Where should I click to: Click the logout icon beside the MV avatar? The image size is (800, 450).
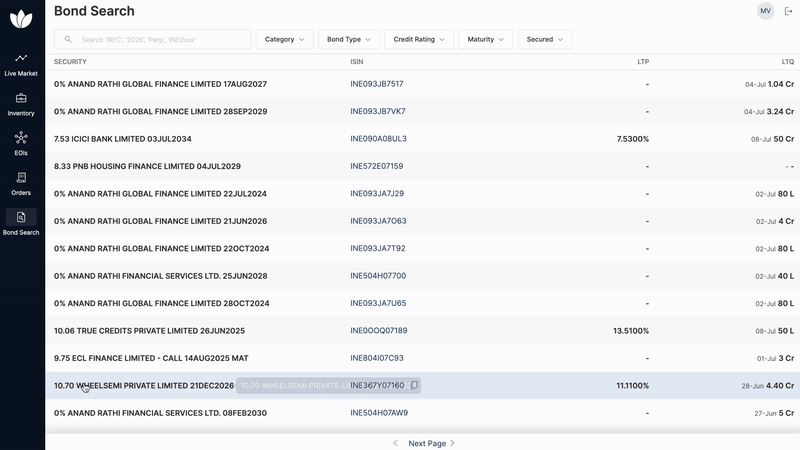[x=788, y=11]
